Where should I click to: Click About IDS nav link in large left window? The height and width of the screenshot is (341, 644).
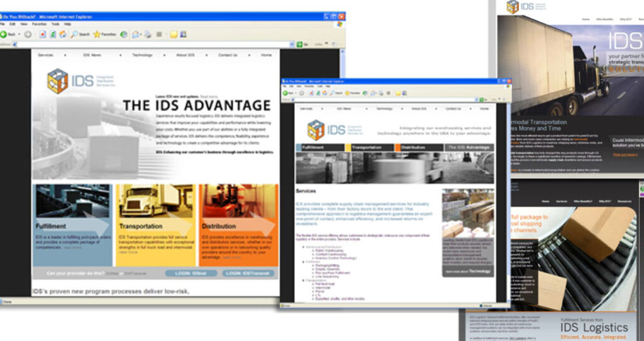186,55
